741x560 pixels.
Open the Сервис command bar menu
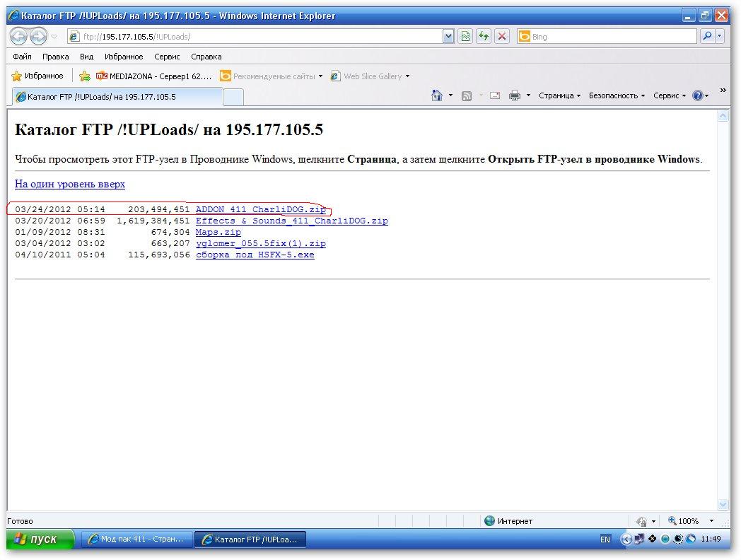pyautogui.click(x=669, y=95)
